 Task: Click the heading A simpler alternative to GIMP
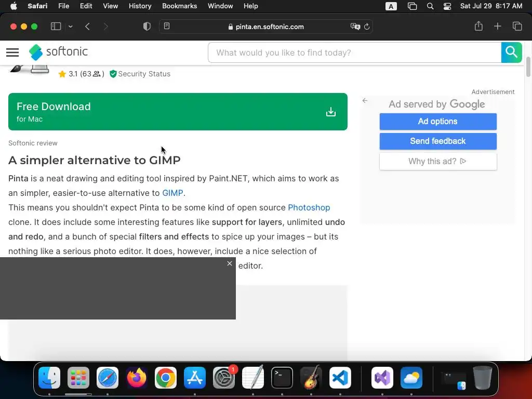pos(95,160)
